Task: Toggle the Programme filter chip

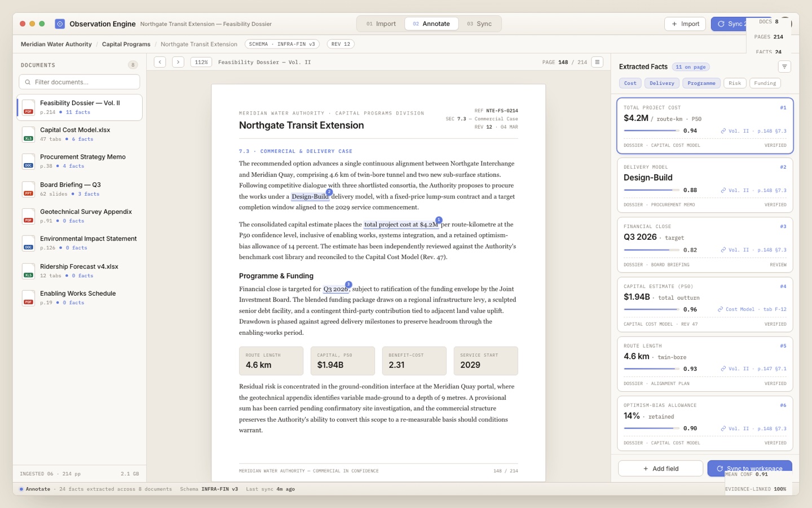Action: 701,84
